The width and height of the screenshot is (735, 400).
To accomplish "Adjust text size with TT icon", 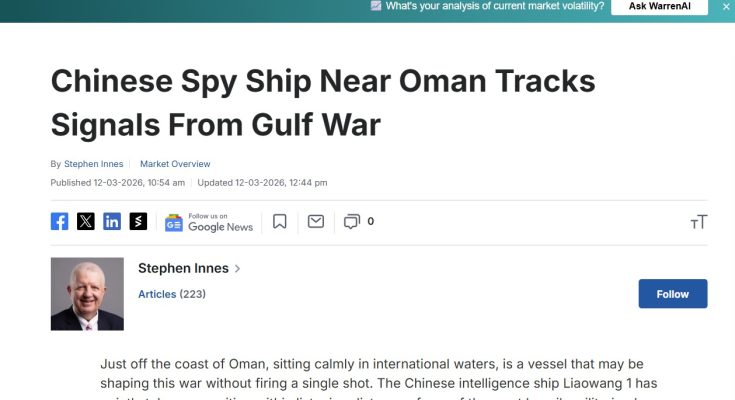I will pos(698,221).
